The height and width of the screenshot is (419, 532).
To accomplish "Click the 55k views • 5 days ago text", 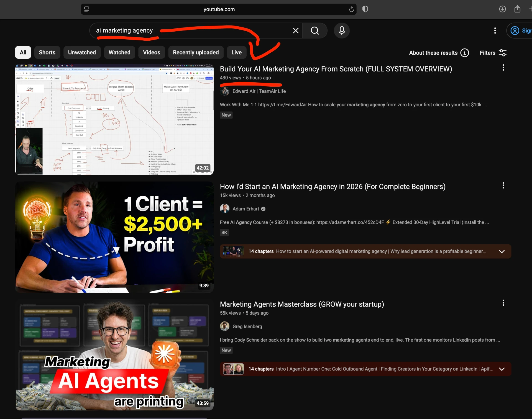I will 244,313.
